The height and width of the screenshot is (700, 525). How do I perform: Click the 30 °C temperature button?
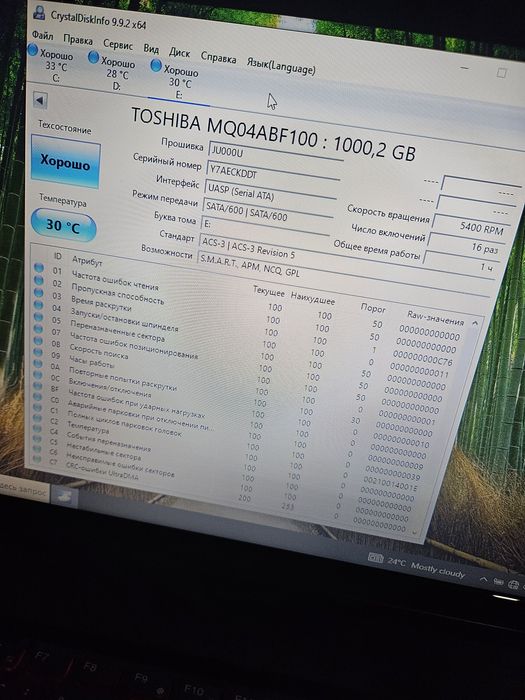63,226
